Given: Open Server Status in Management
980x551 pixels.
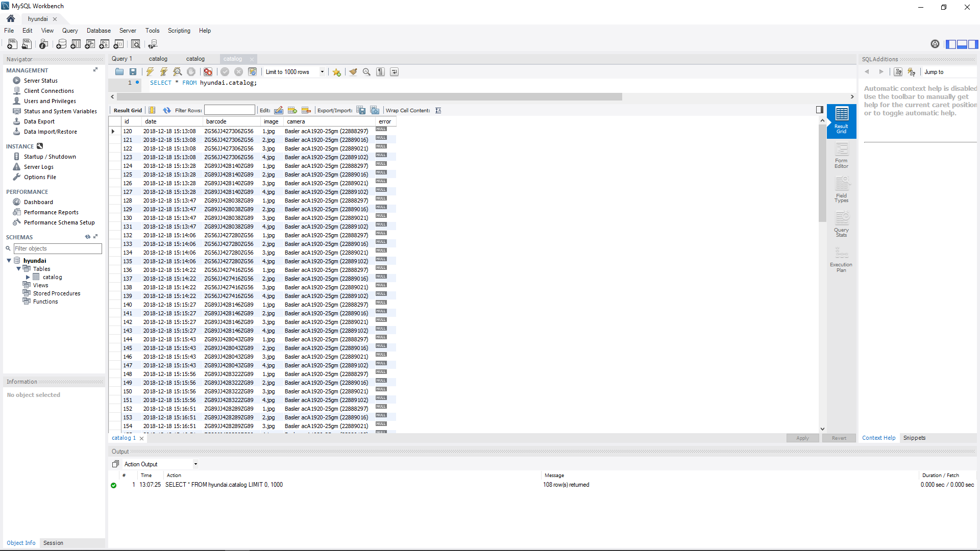Looking at the screenshot, I should [x=40, y=81].
